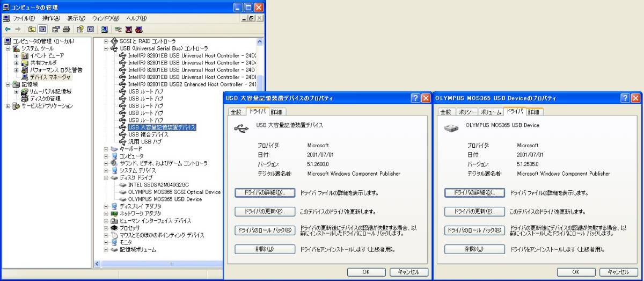The height and width of the screenshot is (281, 644).
Task: Click ドライバの詳細 button in USB properties dialog
Action: [265, 192]
